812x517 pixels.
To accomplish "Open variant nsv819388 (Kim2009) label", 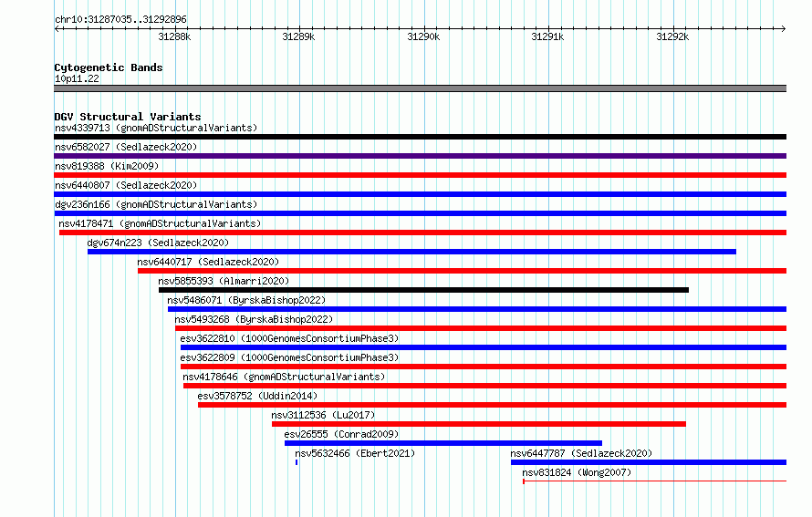I will pos(107,166).
